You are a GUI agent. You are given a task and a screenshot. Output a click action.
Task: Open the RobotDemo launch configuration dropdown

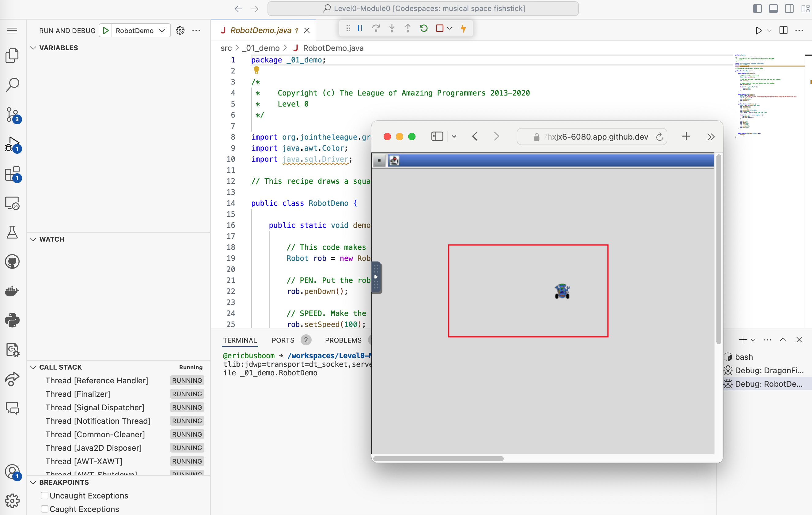click(x=141, y=31)
